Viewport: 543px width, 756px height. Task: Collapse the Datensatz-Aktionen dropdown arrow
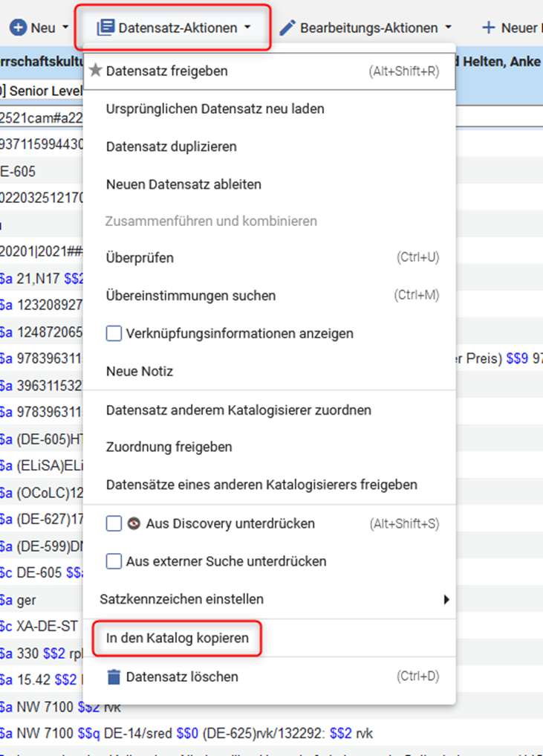(247, 28)
